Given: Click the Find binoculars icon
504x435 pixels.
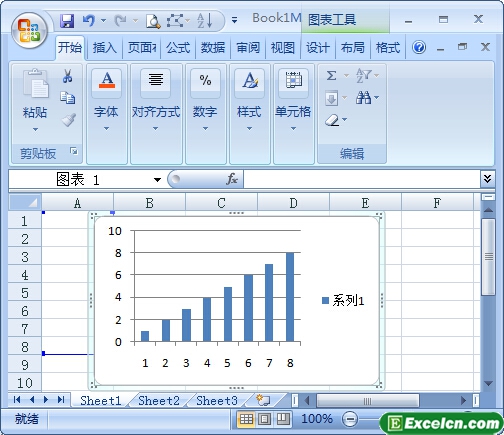Looking at the screenshot, I should (x=363, y=98).
